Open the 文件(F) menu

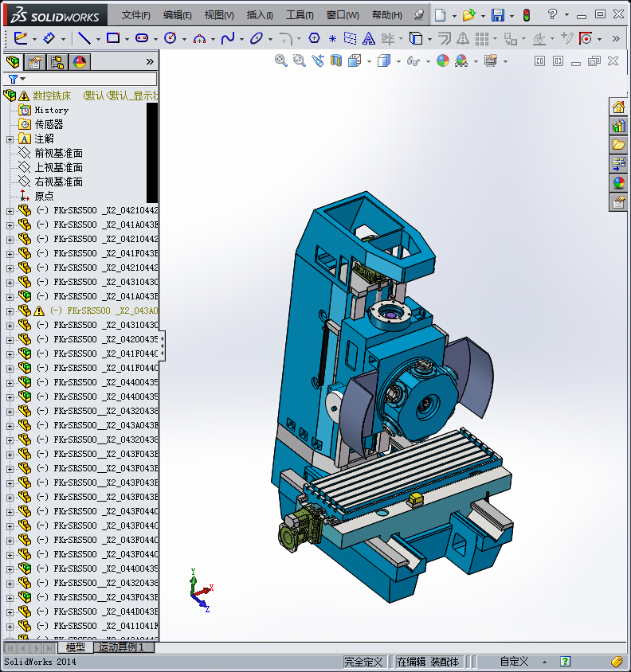coord(136,15)
